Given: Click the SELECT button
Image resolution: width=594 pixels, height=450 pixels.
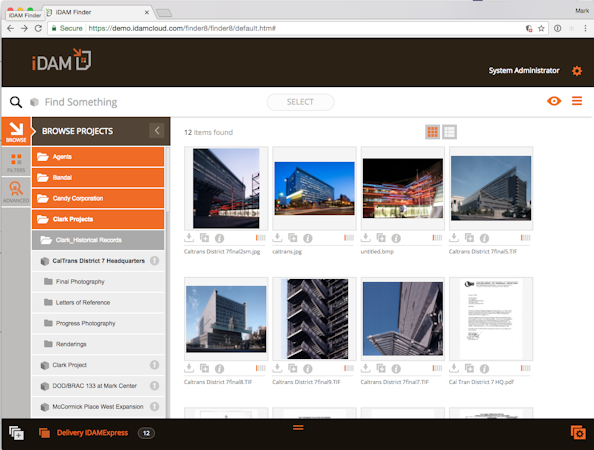Looking at the screenshot, I should click(300, 102).
